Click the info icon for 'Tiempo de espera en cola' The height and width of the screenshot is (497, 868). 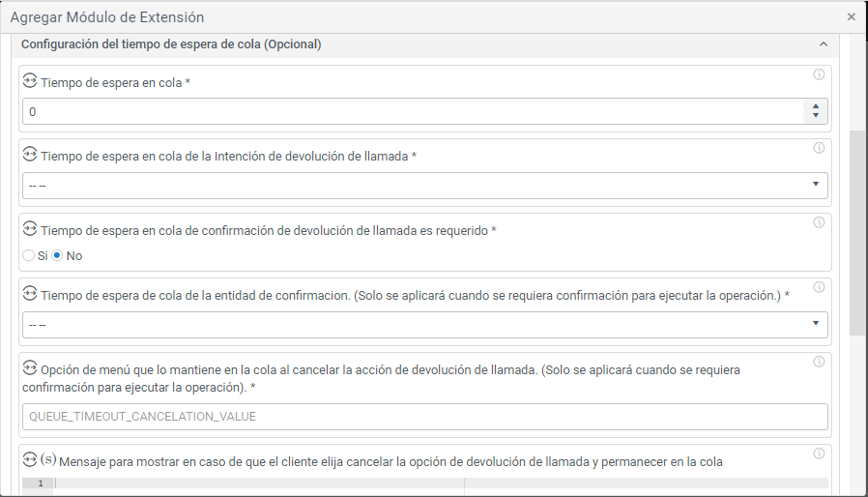point(819,74)
